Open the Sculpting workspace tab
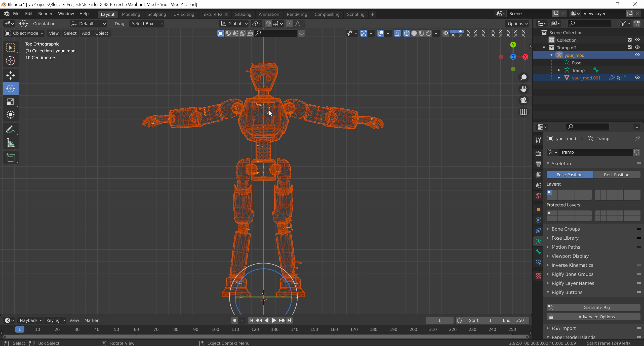The width and height of the screenshot is (644, 346). pyautogui.click(x=157, y=14)
